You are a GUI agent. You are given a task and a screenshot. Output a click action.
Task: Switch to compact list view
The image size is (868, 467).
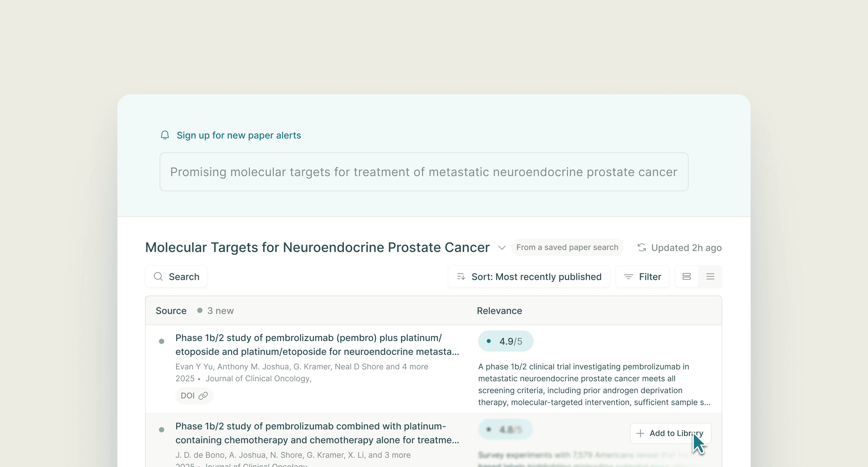coord(710,277)
